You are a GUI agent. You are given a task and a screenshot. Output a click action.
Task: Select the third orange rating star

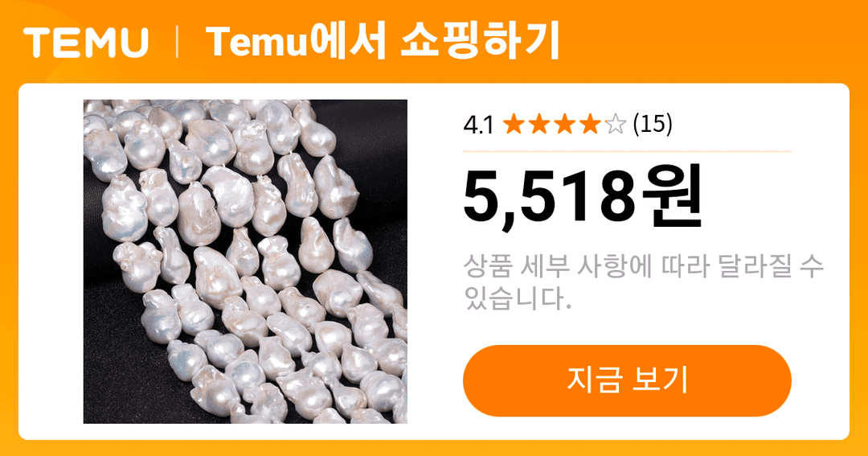click(565, 124)
